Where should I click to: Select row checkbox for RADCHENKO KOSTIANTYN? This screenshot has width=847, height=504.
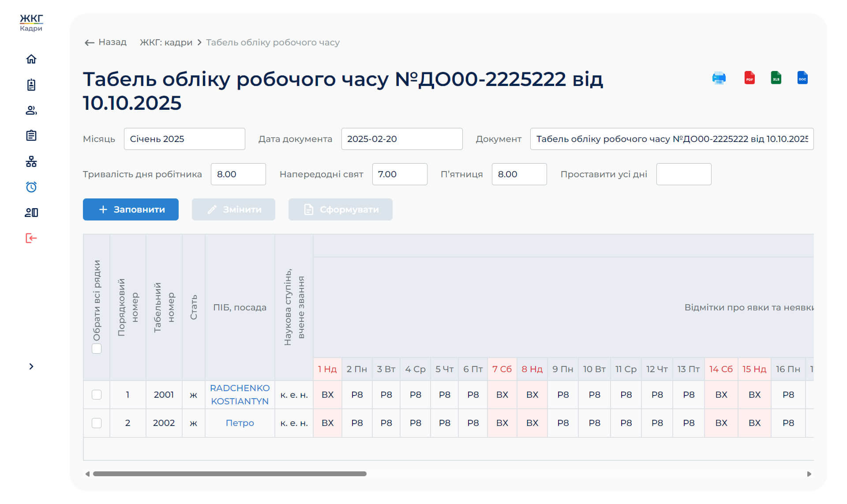(97, 395)
